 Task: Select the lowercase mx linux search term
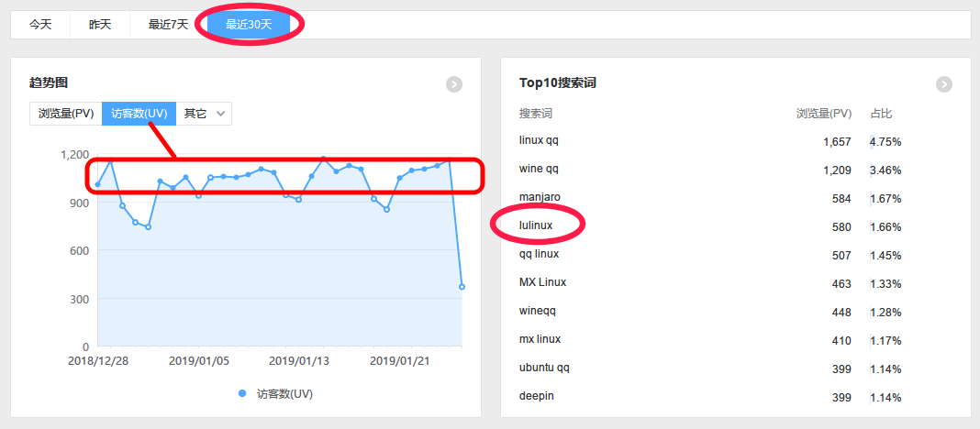tap(540, 339)
